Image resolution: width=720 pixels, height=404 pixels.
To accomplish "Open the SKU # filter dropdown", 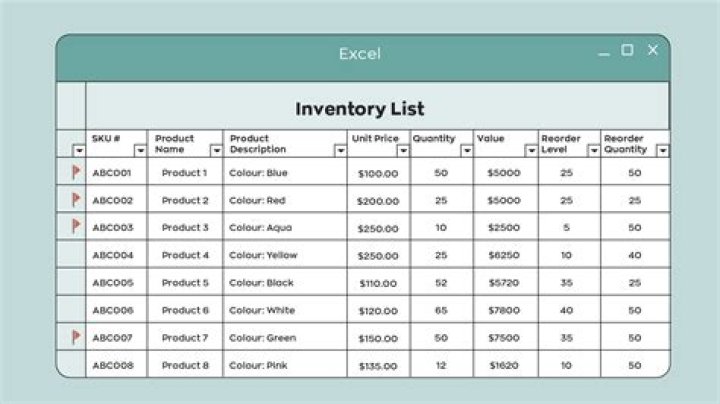I will 140,150.
